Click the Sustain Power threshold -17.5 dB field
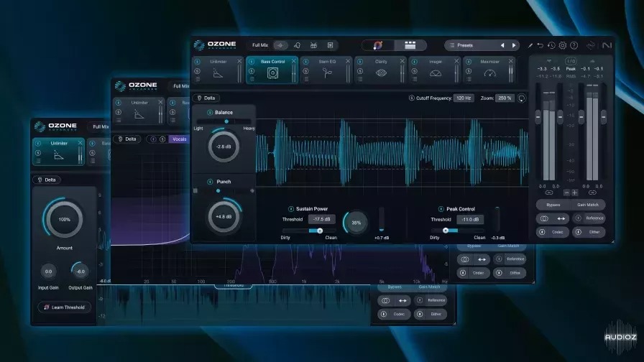This screenshot has height=362, width=644. click(x=321, y=219)
